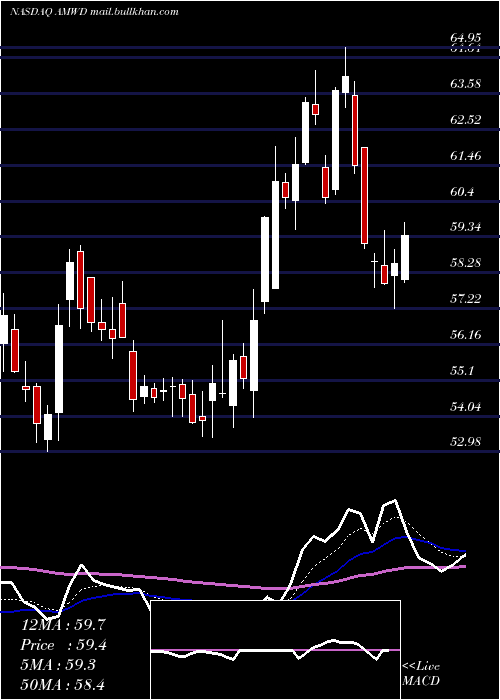Select the 52.98 price level label
The width and height of the screenshot is (500, 700).
coord(466,442)
